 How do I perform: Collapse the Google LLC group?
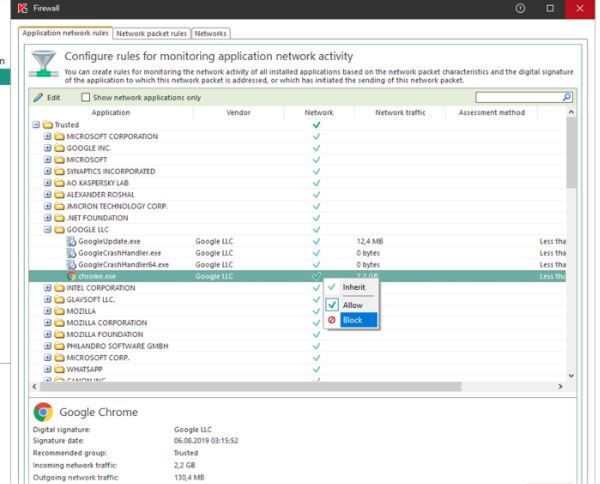48,229
